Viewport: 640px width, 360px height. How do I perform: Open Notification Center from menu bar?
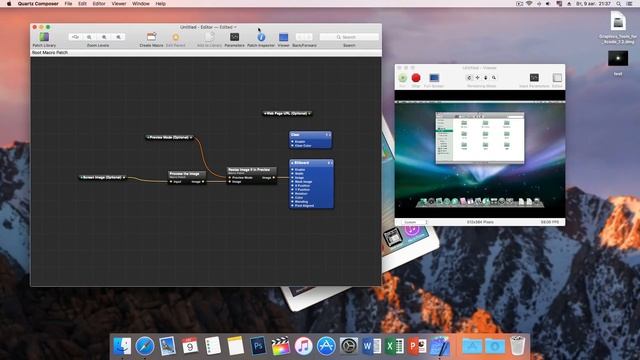pyautogui.click(x=630, y=4)
